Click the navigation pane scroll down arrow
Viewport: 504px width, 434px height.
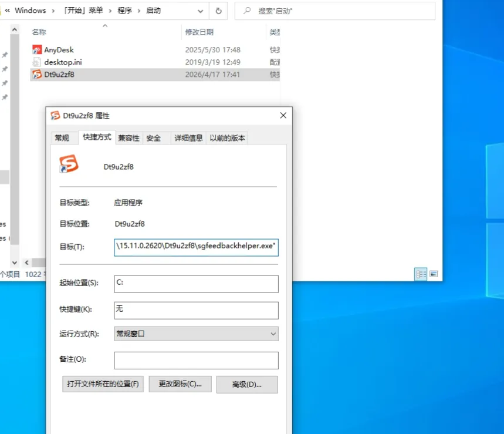(x=15, y=263)
